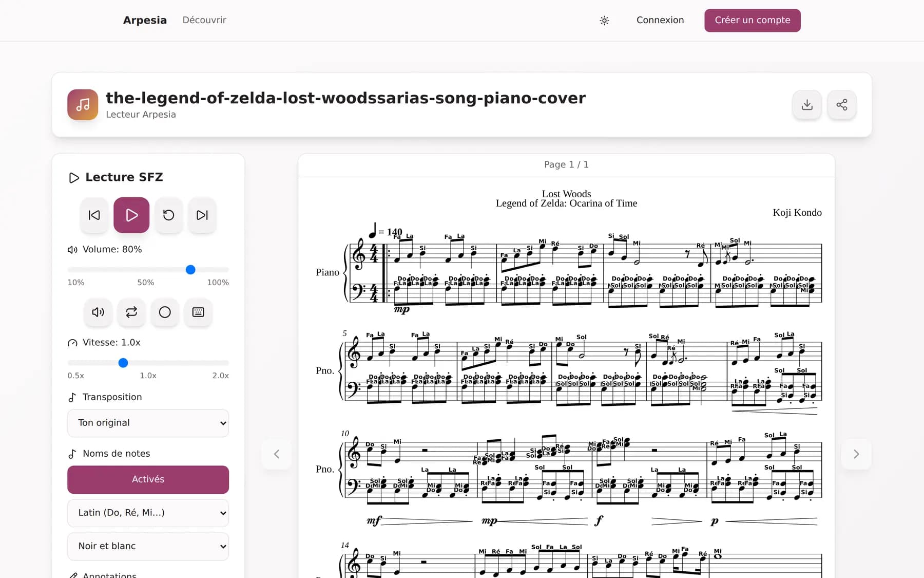Click the Vitesse speed slider handle
The image size is (924, 578).
coord(123,363)
